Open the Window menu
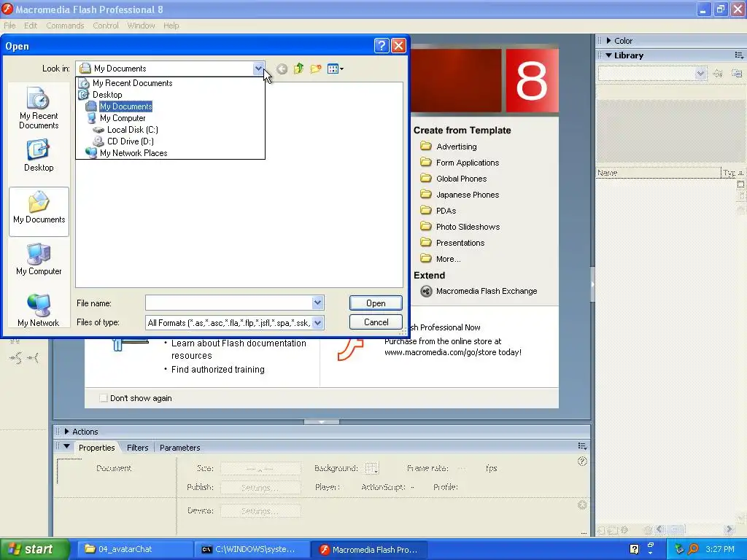Viewport: 747px width, 560px height. (x=141, y=26)
